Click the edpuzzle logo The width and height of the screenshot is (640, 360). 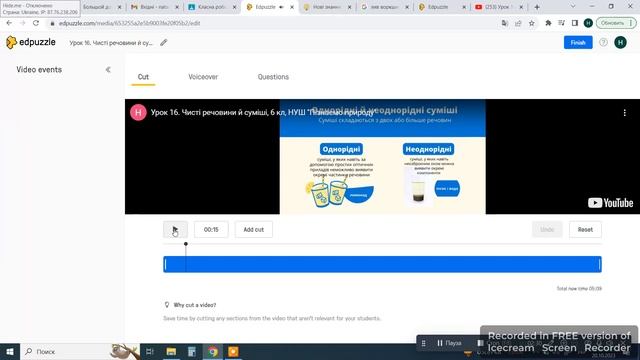click(31, 42)
